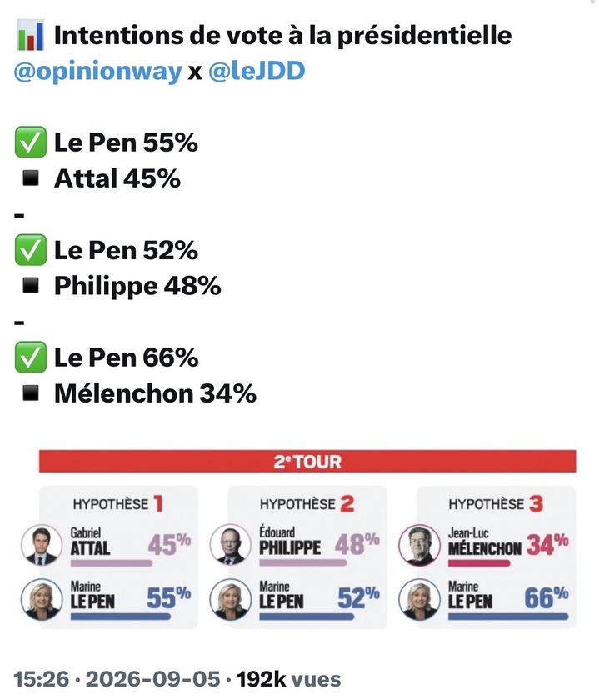Image resolution: width=599 pixels, height=700 pixels.
Task: Select the Hypothèse 2 panel heading
Action: coord(307,504)
